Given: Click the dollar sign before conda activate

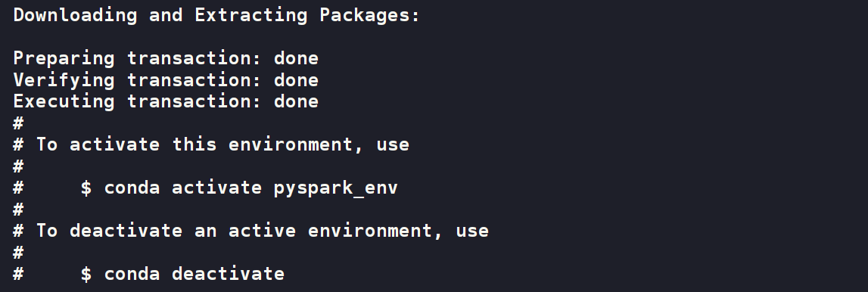Looking at the screenshot, I should [x=86, y=188].
